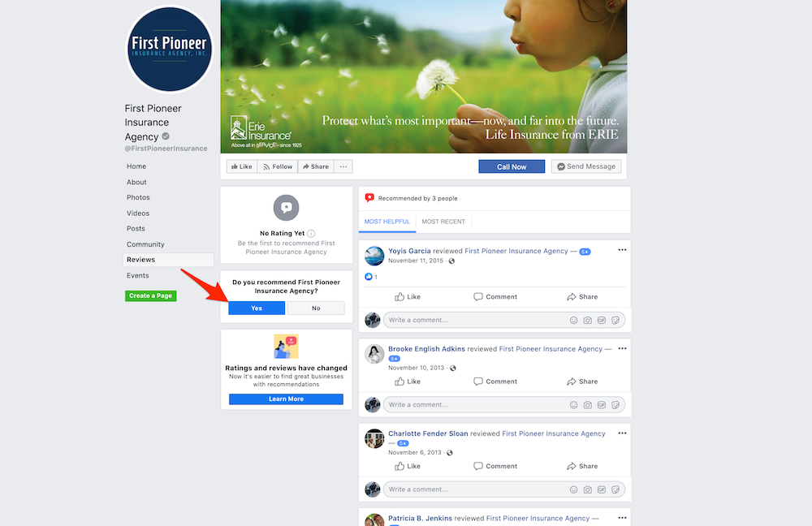Open options menu on Charlotte Sloan's review

622,433
